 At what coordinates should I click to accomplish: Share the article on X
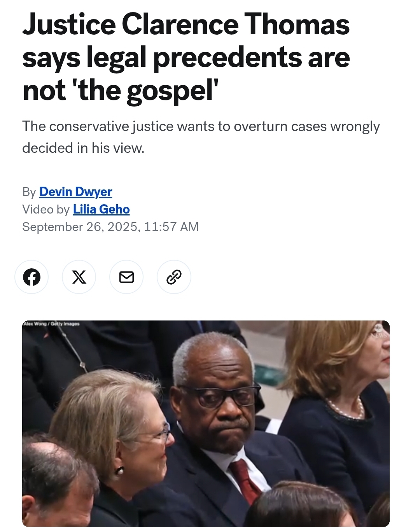tap(79, 277)
